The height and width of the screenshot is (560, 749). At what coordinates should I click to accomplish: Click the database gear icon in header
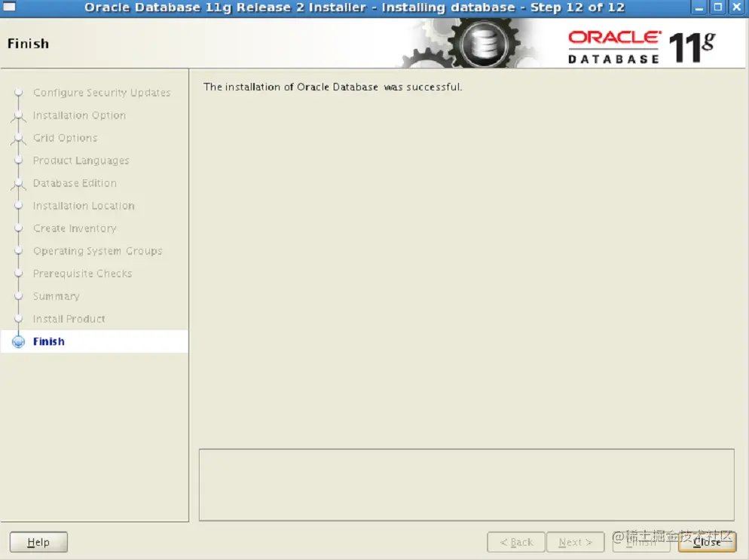coord(484,44)
